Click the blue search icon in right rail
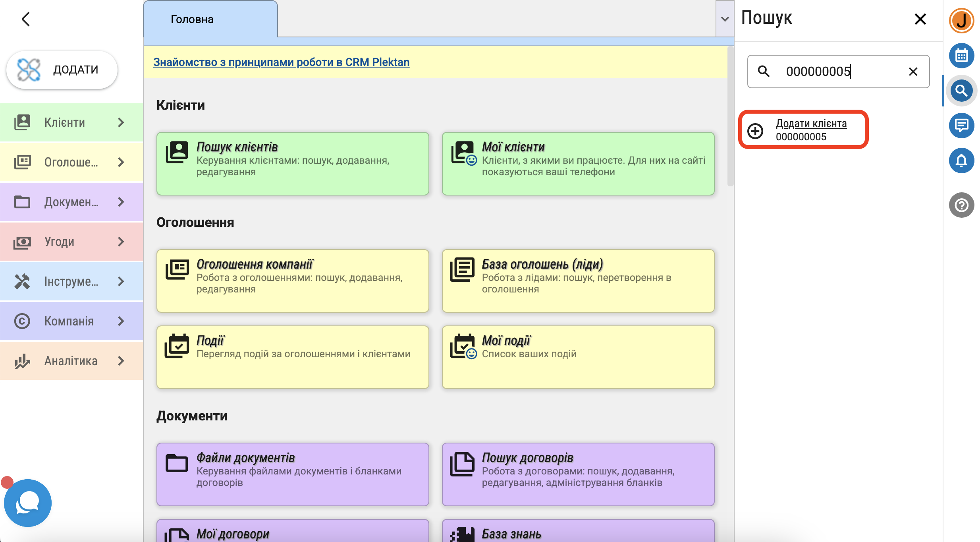Viewport: 980px width, 542px height. click(961, 91)
